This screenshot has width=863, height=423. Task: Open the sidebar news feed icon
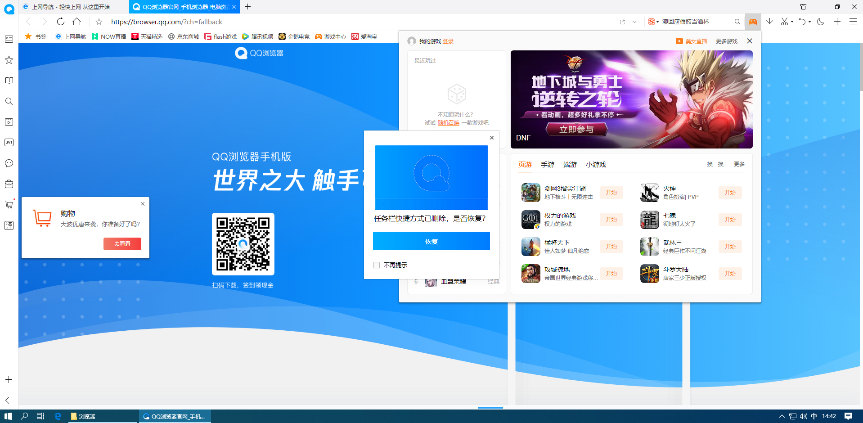pyautogui.click(x=9, y=39)
